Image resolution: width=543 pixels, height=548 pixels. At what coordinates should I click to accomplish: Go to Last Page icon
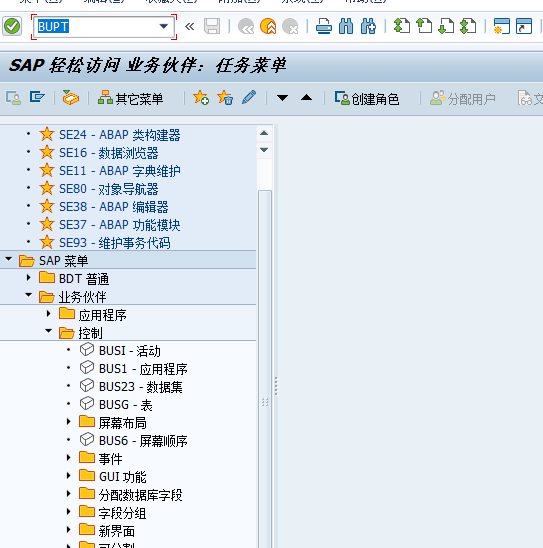click(x=468, y=27)
